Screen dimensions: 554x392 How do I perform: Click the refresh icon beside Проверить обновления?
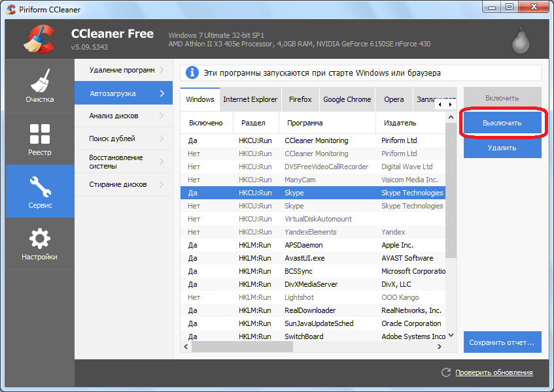click(x=446, y=372)
